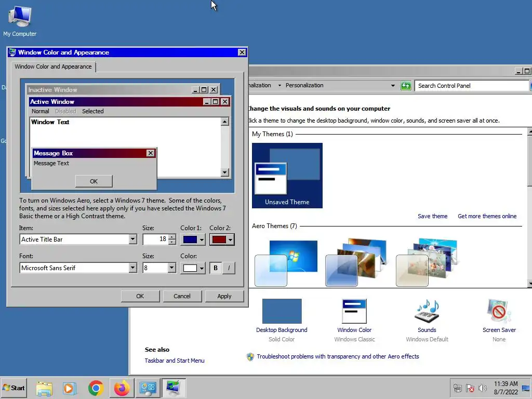This screenshot has width=532, height=399.
Task: Click OK in the appearance dialog
Action: 140,296
